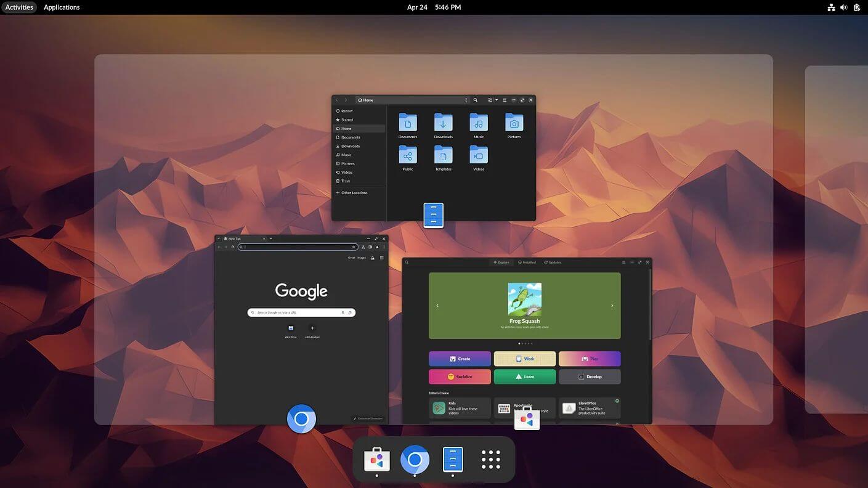Launch the app grid from the dock
This screenshot has height=488, width=868.
pos(490,459)
